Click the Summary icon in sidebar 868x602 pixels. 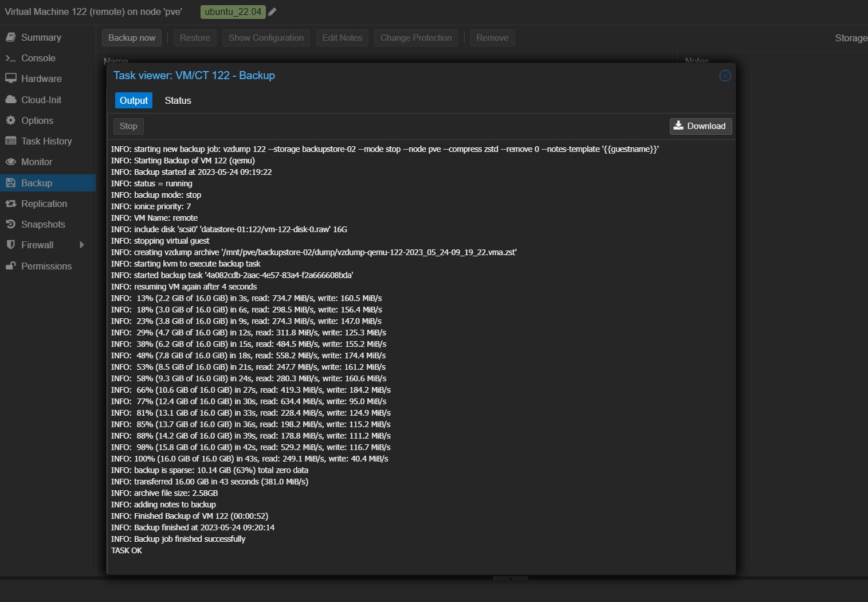pyautogui.click(x=10, y=37)
